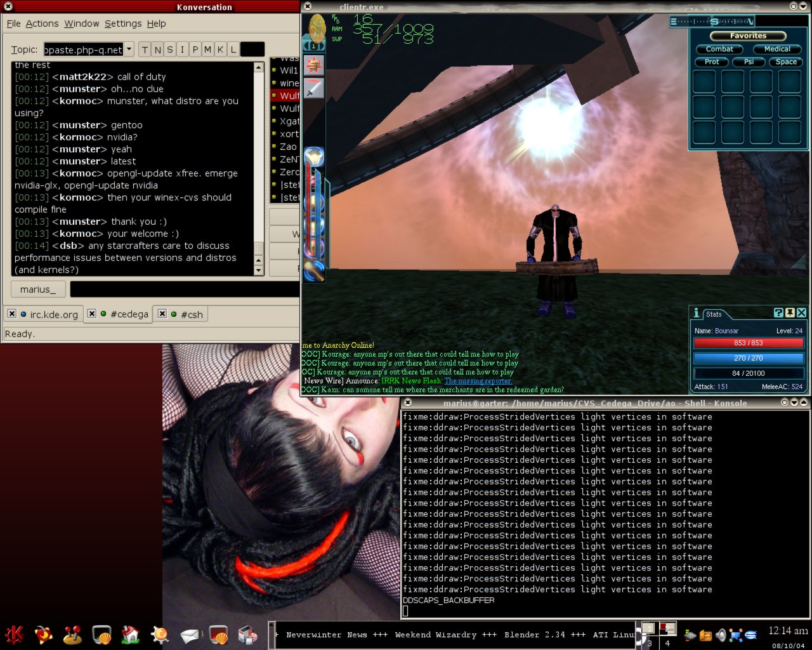The image size is (812, 650).
Task: Toggle the K channel mode button
Action: [221, 50]
